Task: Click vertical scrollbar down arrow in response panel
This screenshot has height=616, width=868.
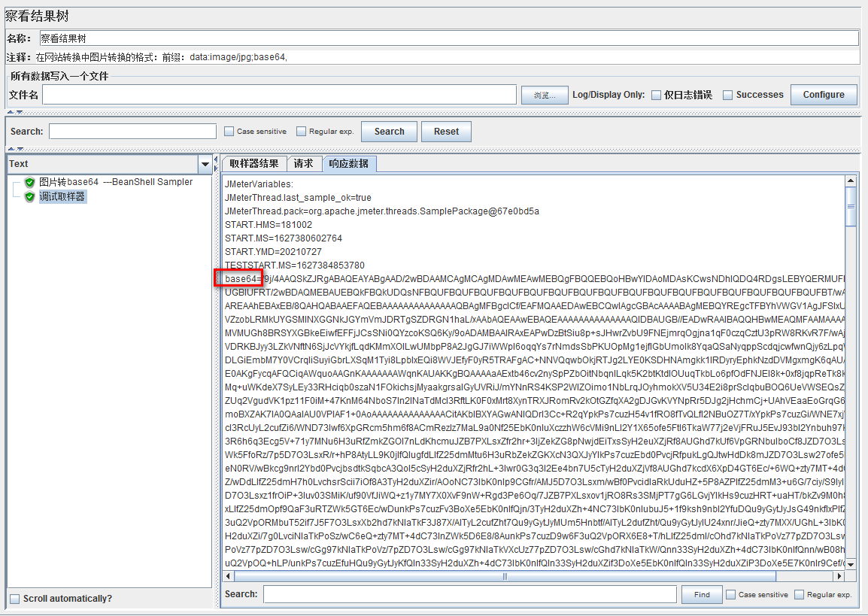Action: pyautogui.click(x=851, y=565)
